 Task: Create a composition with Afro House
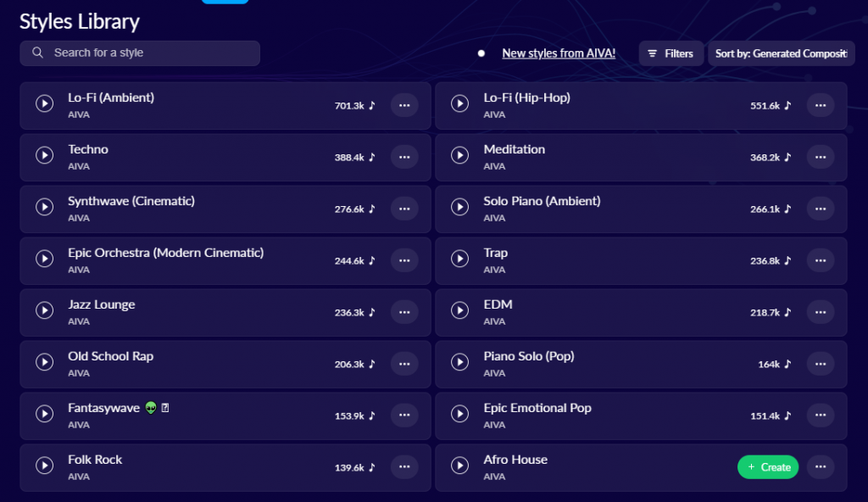pyautogui.click(x=768, y=467)
